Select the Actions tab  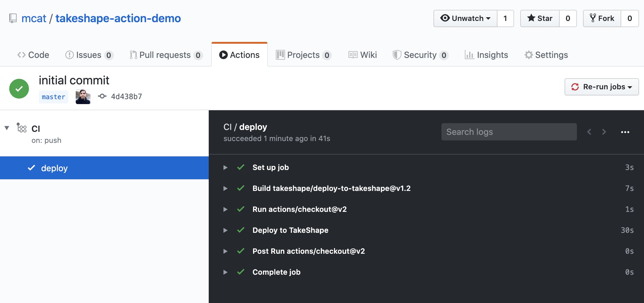(x=239, y=55)
